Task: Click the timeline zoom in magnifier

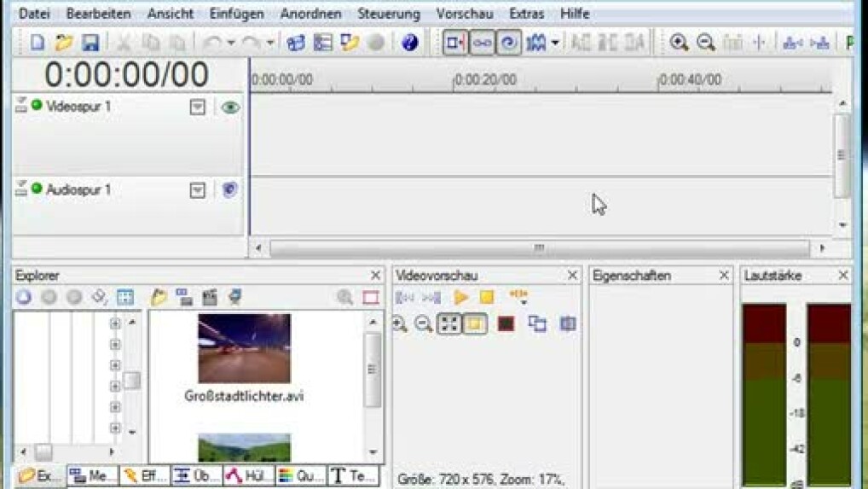Action: point(679,43)
